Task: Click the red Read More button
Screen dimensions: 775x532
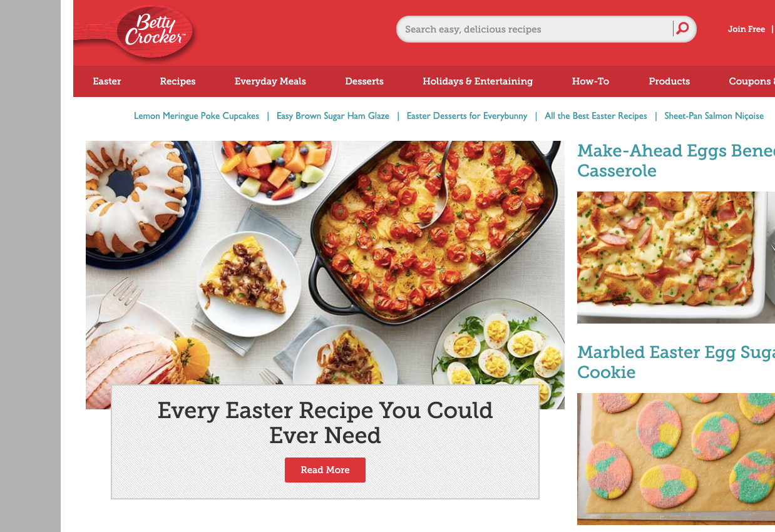Action: 325,470
